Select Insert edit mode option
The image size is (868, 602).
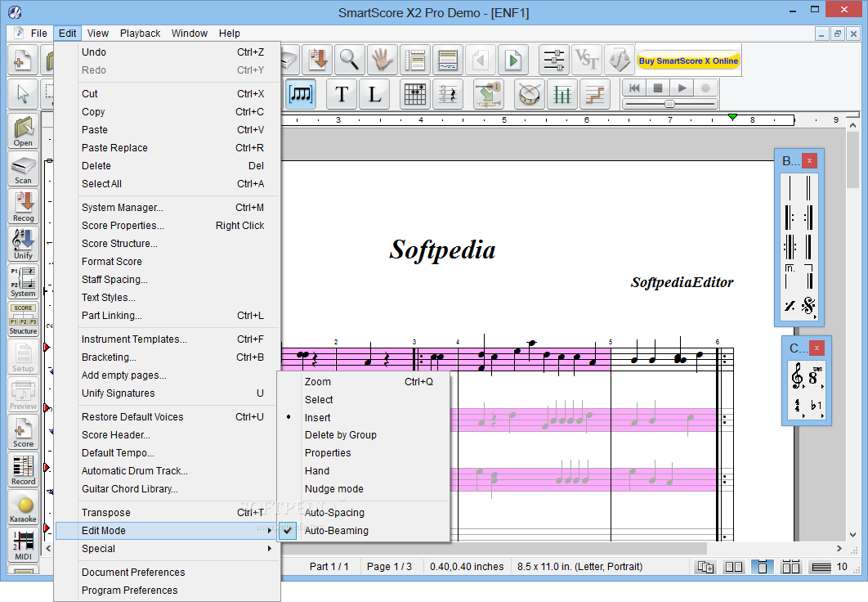coord(317,418)
